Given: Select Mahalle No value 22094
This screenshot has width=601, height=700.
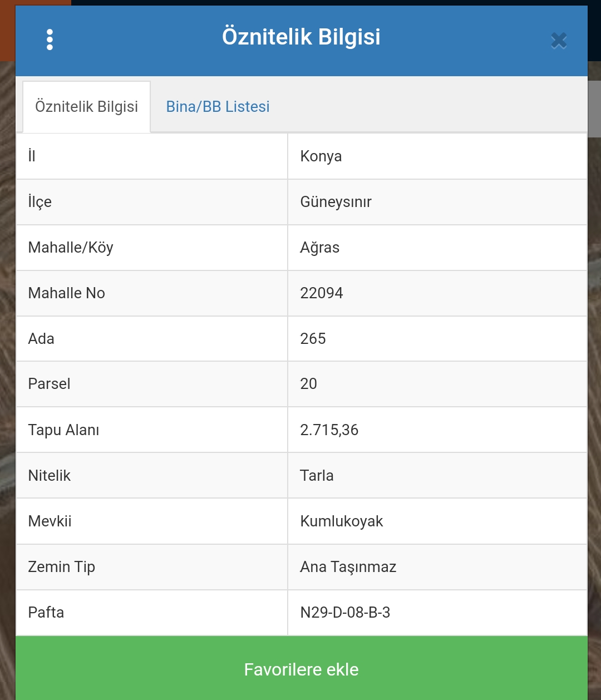Looking at the screenshot, I should point(322,293).
